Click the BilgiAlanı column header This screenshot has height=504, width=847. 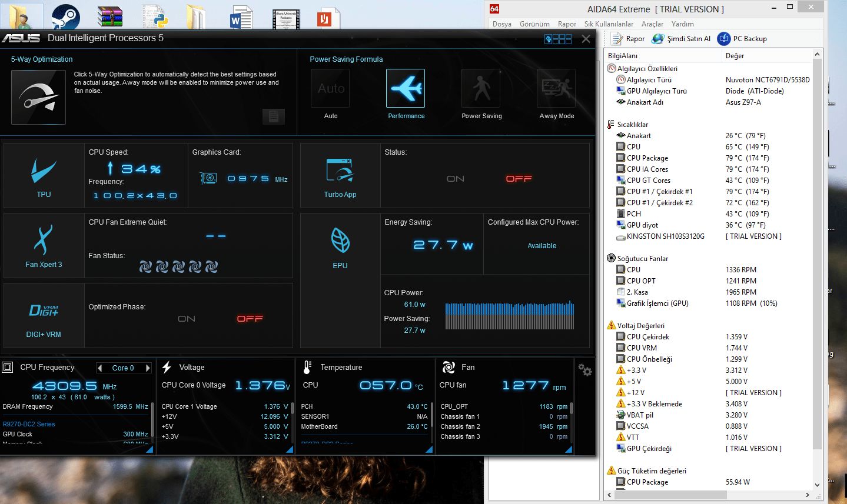(663, 56)
